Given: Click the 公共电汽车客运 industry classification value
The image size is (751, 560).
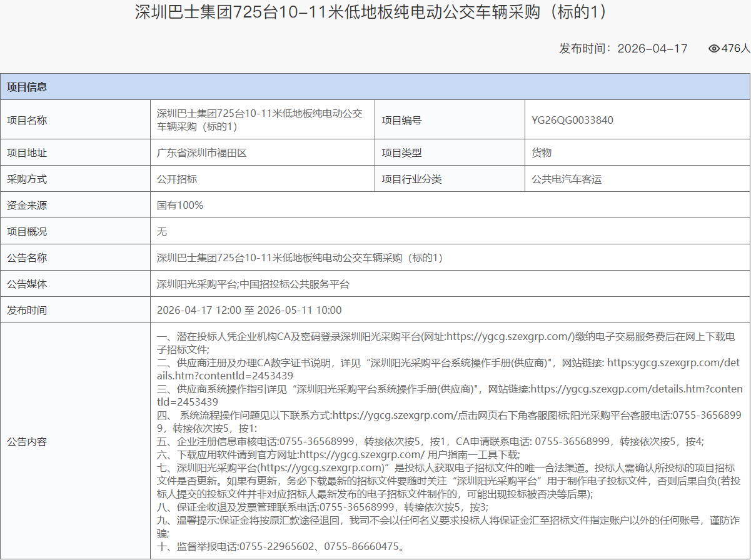Looking at the screenshot, I should click(x=567, y=179).
